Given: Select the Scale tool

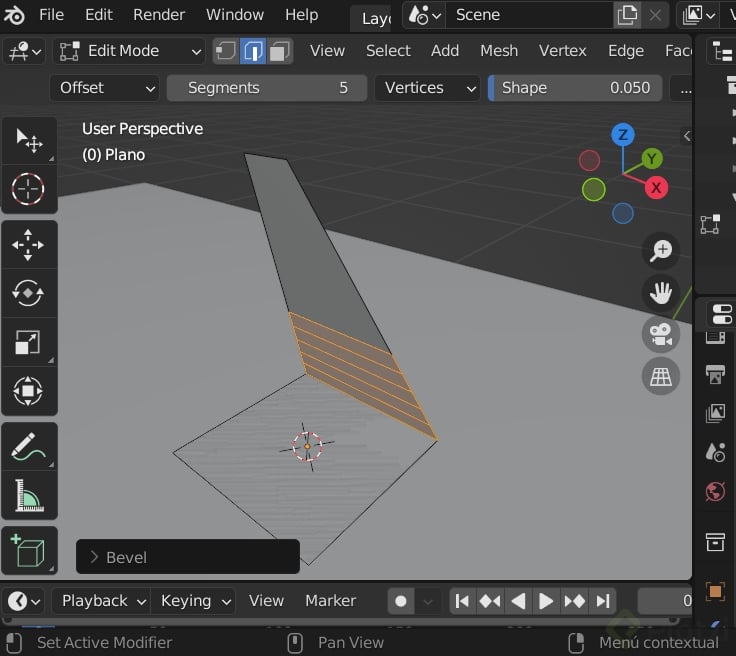Looking at the screenshot, I should point(28,342).
